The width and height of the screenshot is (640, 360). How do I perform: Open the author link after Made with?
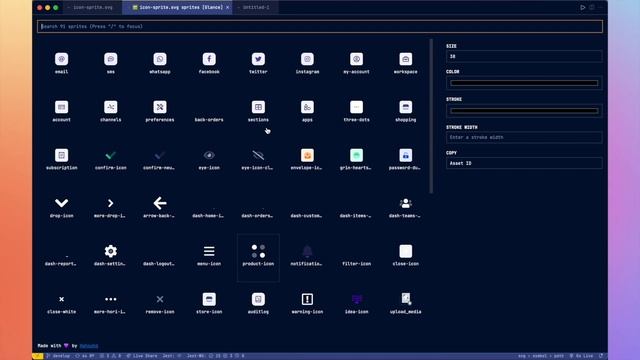89,346
